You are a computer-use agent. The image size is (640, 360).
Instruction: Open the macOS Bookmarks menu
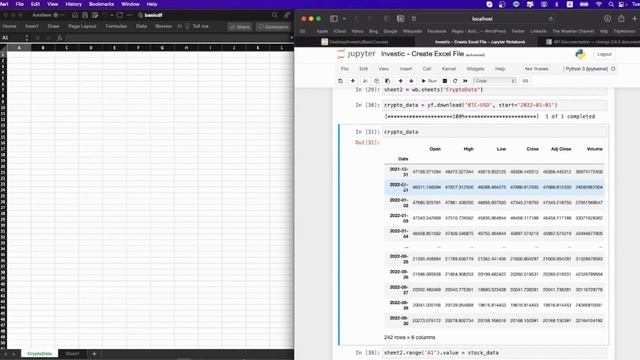tap(101, 4)
